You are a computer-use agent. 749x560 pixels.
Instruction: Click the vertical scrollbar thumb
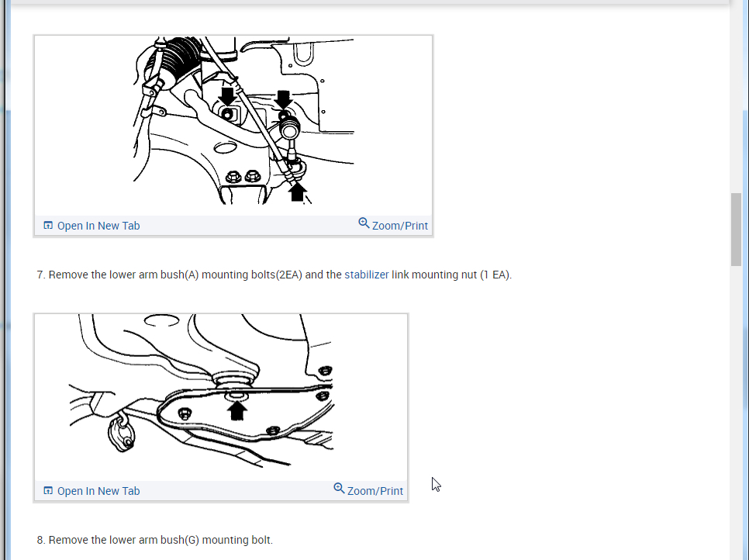pos(736,230)
